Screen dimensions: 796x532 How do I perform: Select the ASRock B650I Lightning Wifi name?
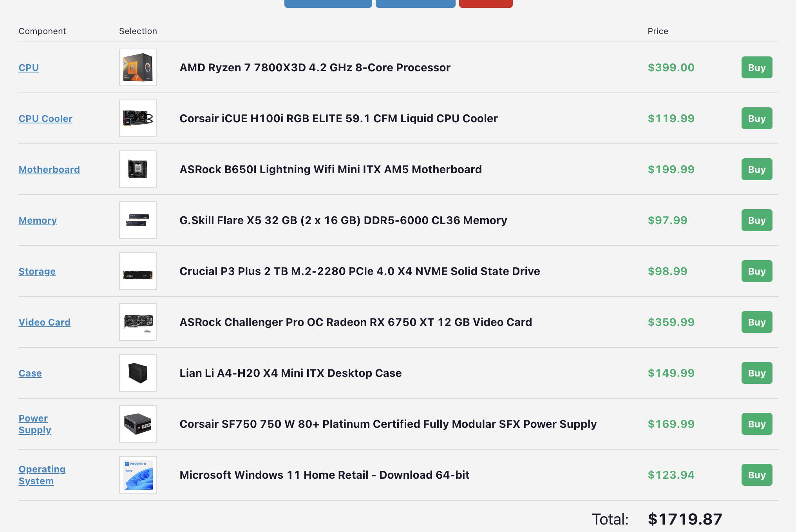point(331,169)
